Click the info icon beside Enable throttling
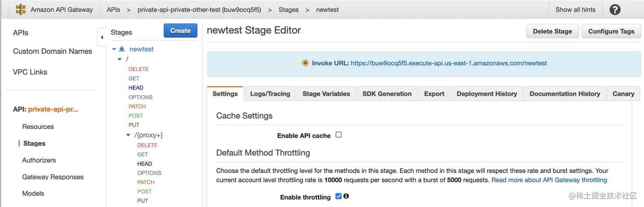The image size is (644, 207). point(346,196)
